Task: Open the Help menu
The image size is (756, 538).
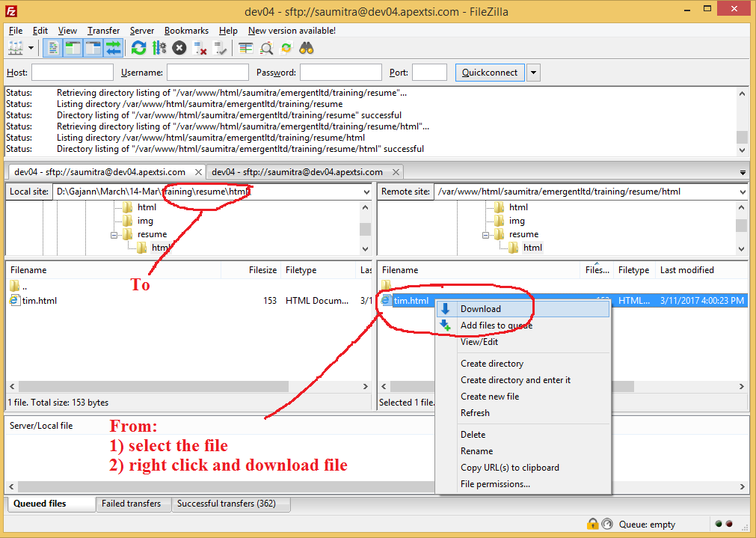Action: [x=228, y=31]
